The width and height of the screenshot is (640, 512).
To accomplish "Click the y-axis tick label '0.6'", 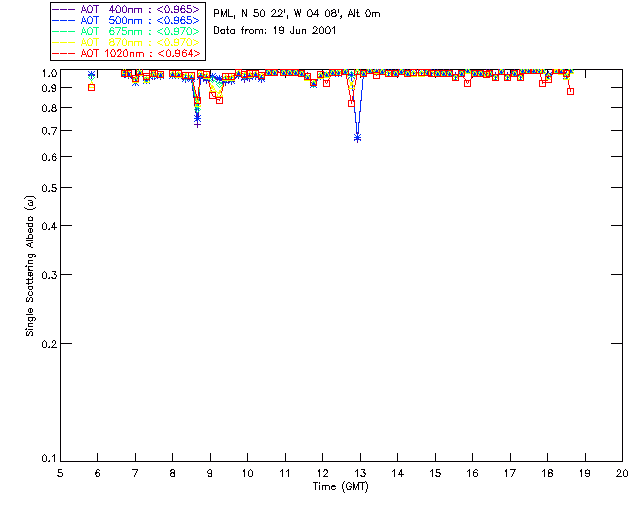I will (x=49, y=157).
